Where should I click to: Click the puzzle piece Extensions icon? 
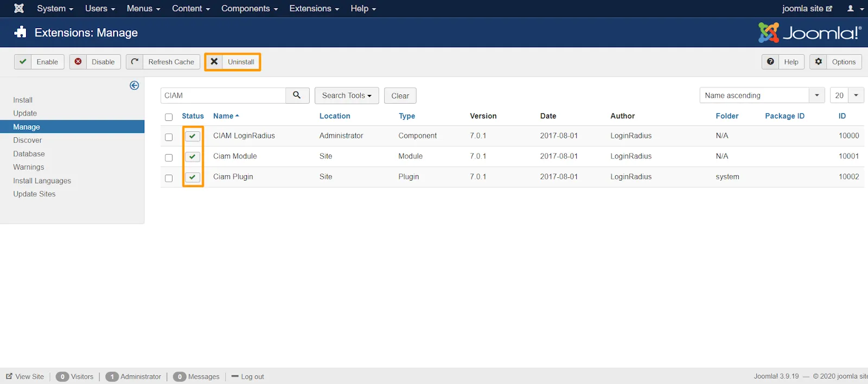(21, 33)
